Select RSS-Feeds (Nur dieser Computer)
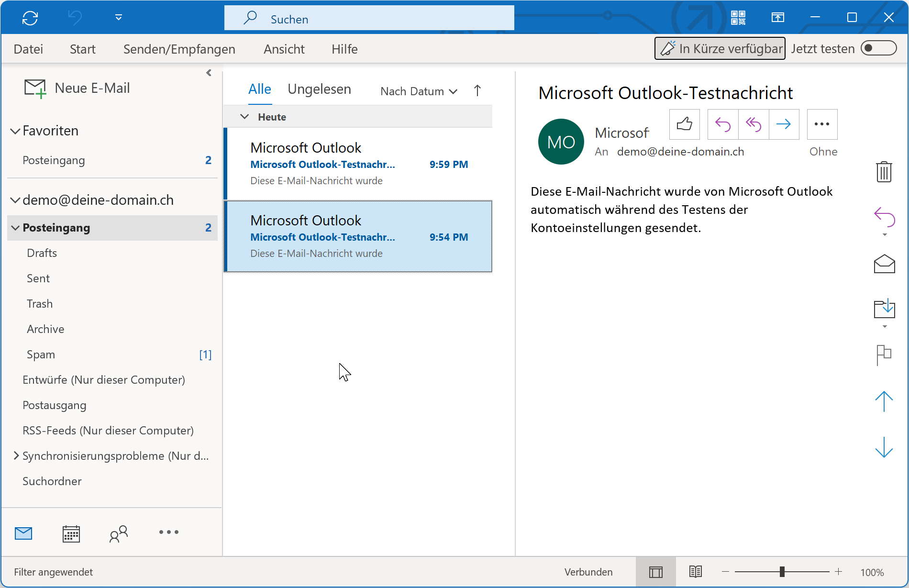Screen dimensions: 909x588 112,431
